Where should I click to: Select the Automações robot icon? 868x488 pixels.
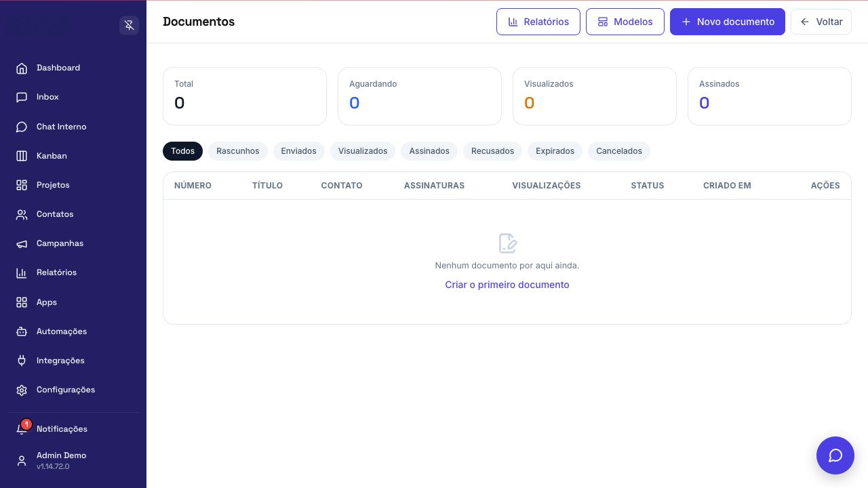point(22,331)
